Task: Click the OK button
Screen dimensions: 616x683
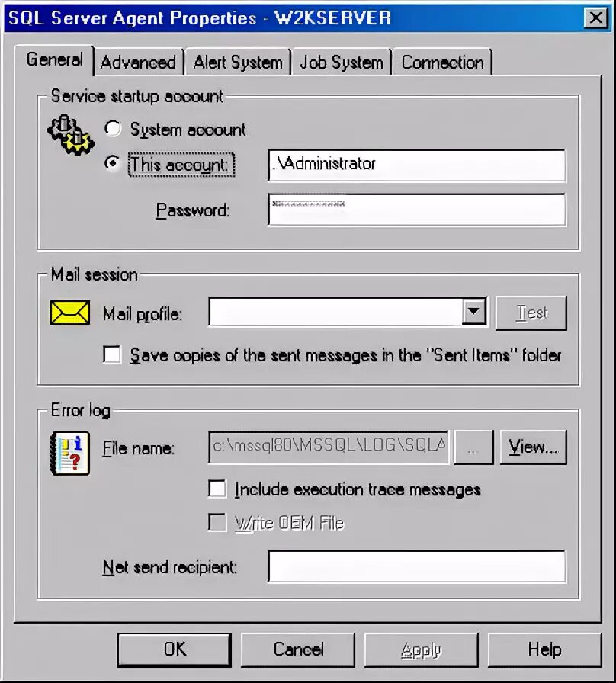Action: (175, 649)
